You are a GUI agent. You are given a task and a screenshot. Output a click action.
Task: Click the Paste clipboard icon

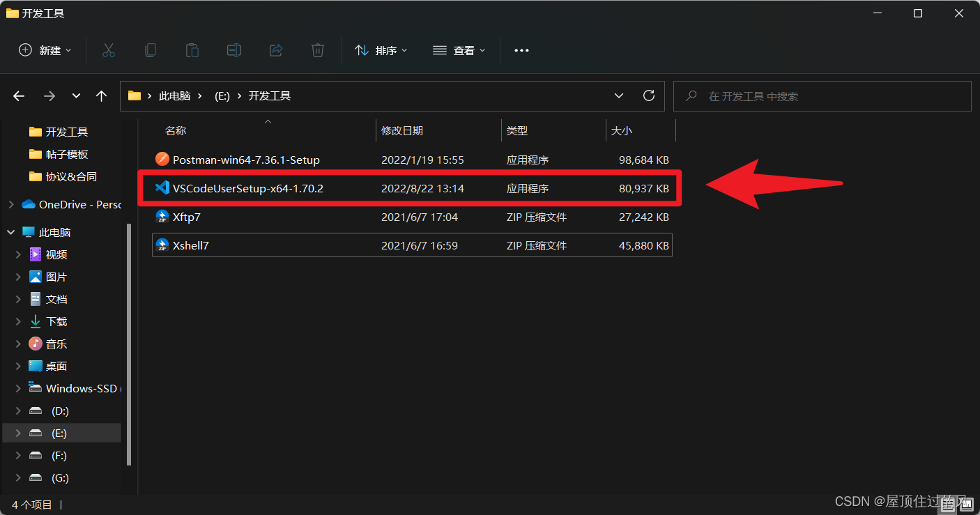point(192,50)
